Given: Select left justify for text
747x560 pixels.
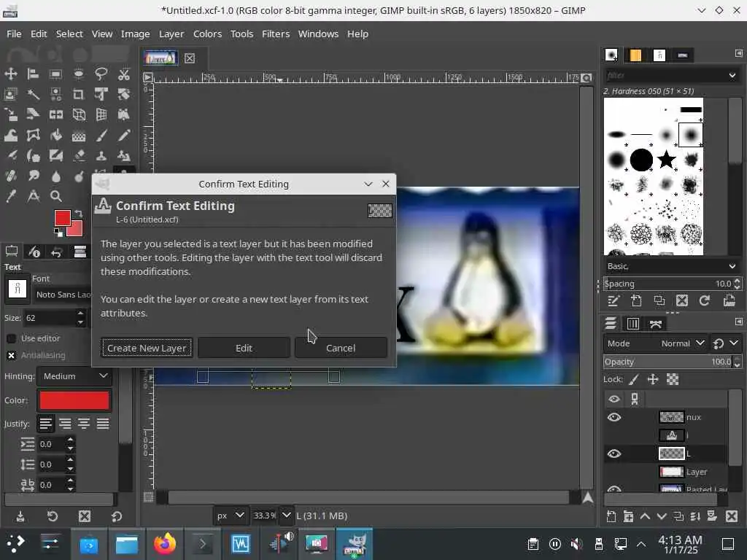Looking at the screenshot, I should pyautogui.click(x=46, y=424).
